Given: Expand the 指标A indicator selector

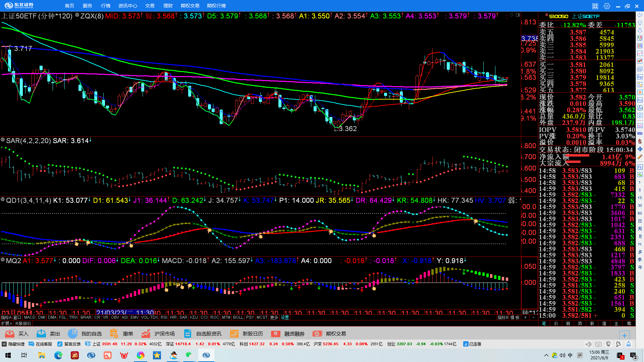Looking at the screenshot, I should point(6,317).
